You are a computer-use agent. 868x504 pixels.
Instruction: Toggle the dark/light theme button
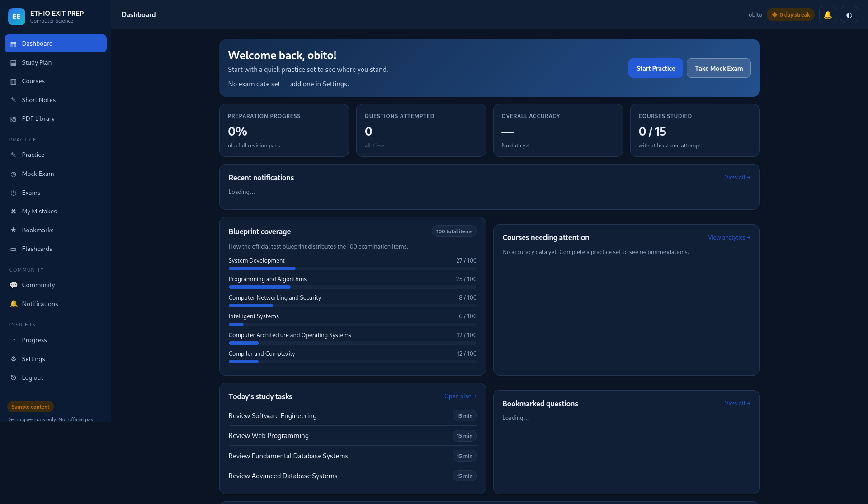(x=849, y=15)
